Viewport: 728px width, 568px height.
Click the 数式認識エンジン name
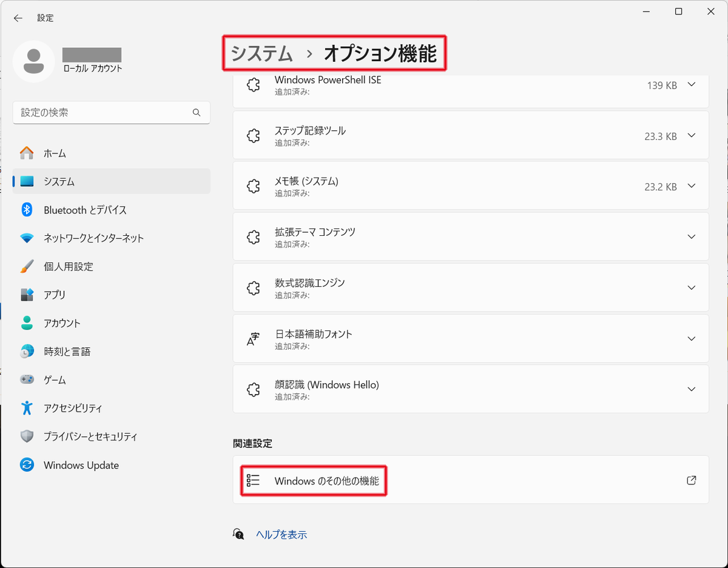point(309,282)
